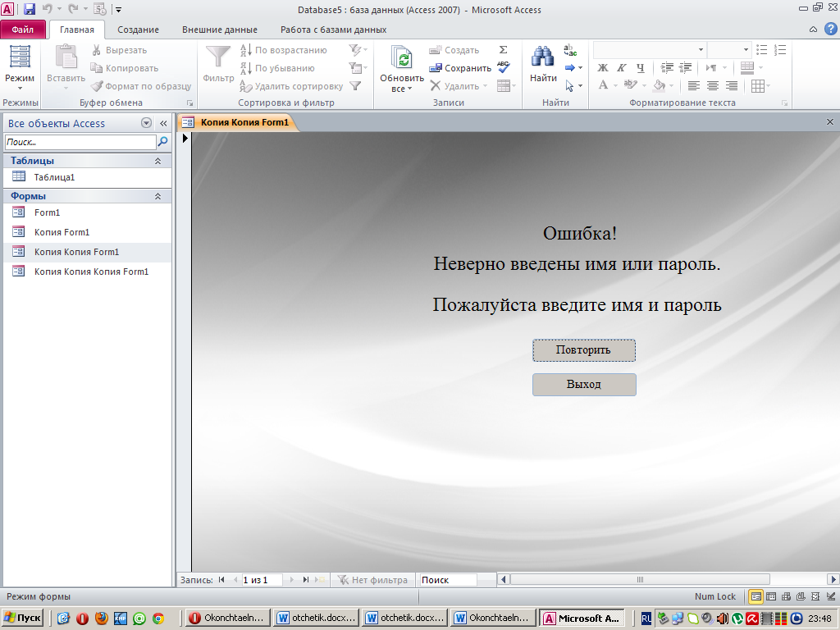Click the Access help question icon
Viewport: 840px width, 630px height.
pyautogui.click(x=830, y=29)
